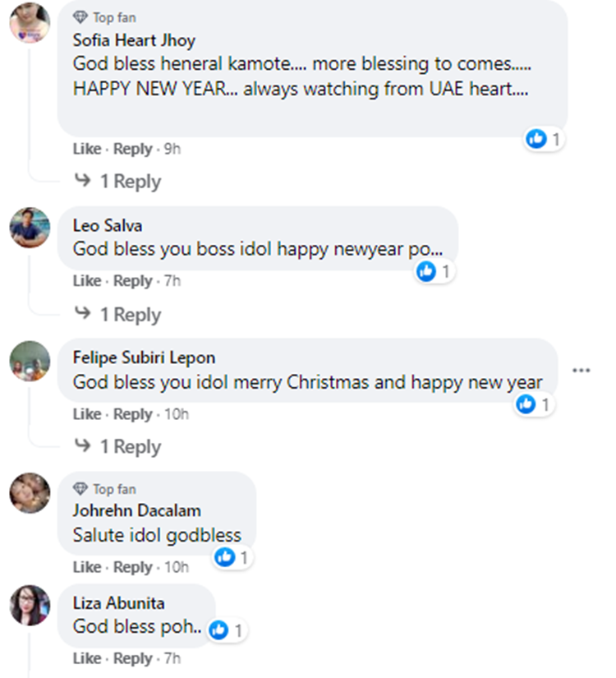Click the like reaction on Sofia Heart Jhoy's comment
The width and height of the screenshot is (616, 678).
pos(537,139)
